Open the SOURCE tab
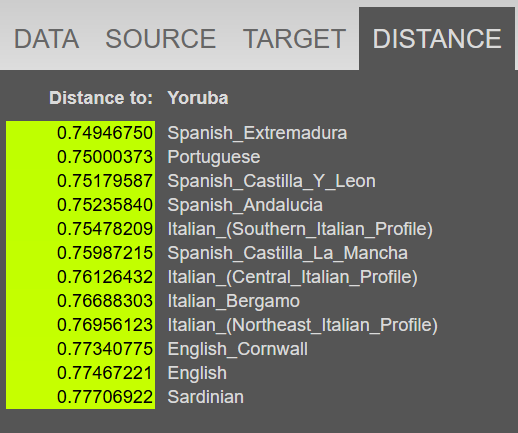This screenshot has height=433, width=518. tap(161, 39)
